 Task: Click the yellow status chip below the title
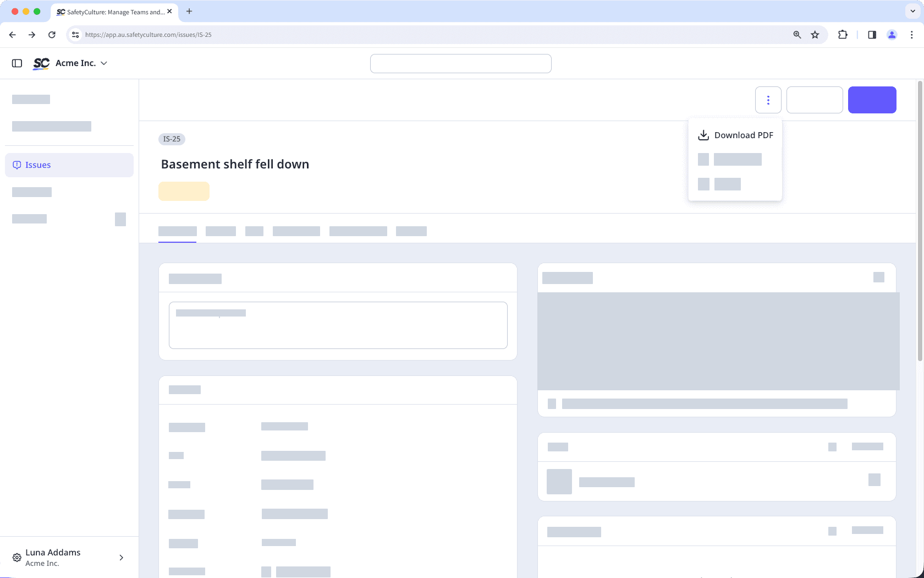(x=184, y=191)
